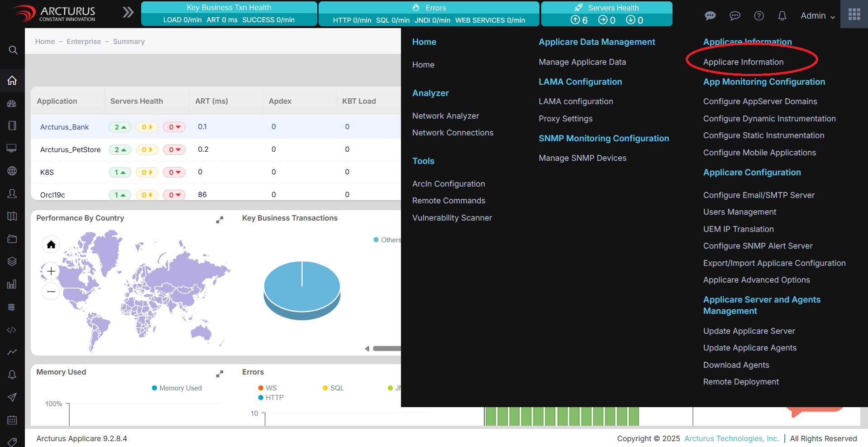
Task: Open the Admin user dropdown
Action: pos(817,16)
